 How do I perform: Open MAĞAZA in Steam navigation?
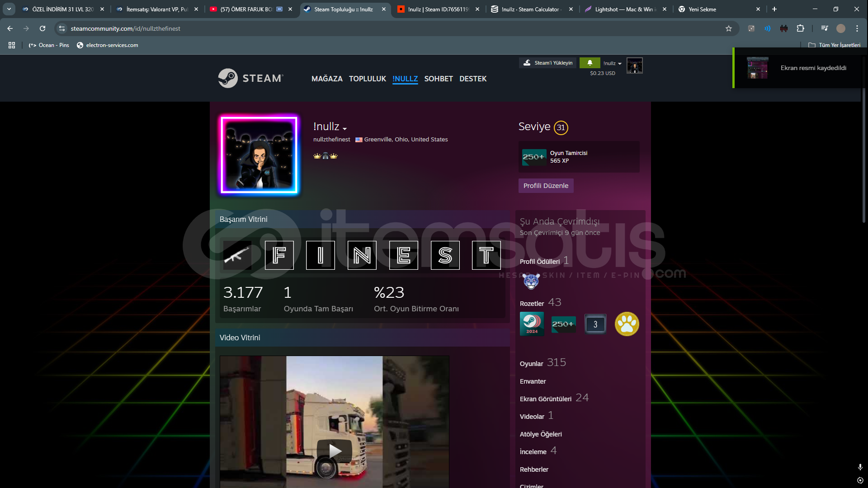[327, 79]
